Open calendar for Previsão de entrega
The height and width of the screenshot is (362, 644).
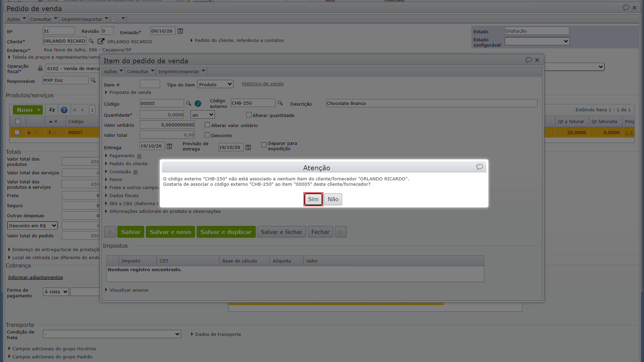coord(248,147)
